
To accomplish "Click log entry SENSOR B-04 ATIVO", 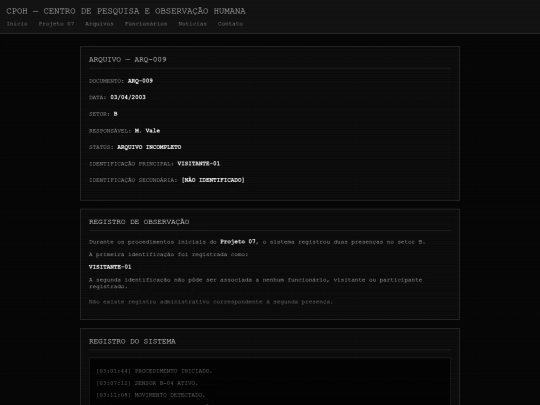I will tap(147, 383).
